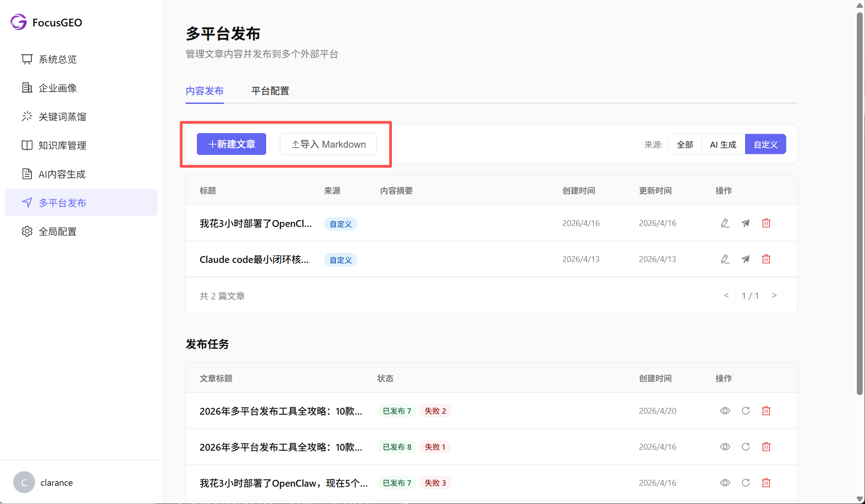This screenshot has width=865, height=504.
Task: Click the 自定义 tag on the Claude code article
Action: coord(340,260)
